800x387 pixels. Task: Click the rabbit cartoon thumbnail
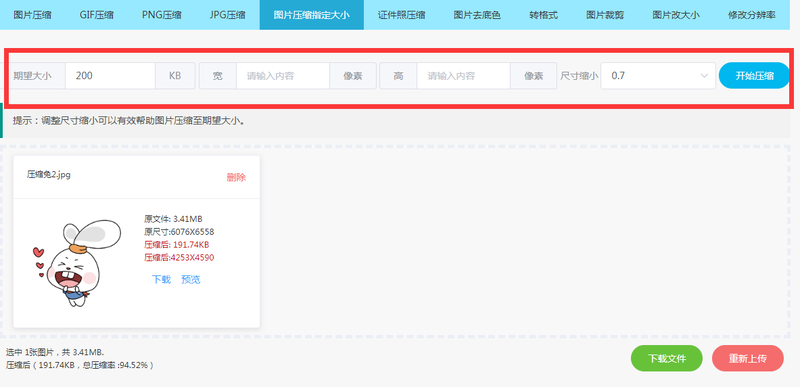[x=77, y=264]
